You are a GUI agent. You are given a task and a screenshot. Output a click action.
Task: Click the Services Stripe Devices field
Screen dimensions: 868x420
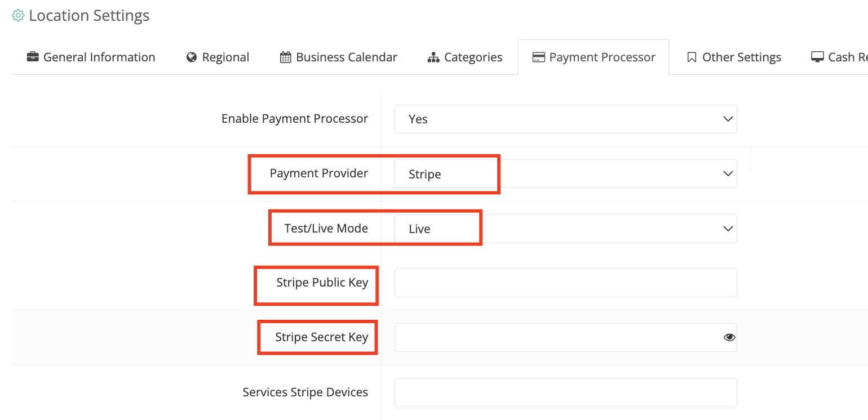565,392
